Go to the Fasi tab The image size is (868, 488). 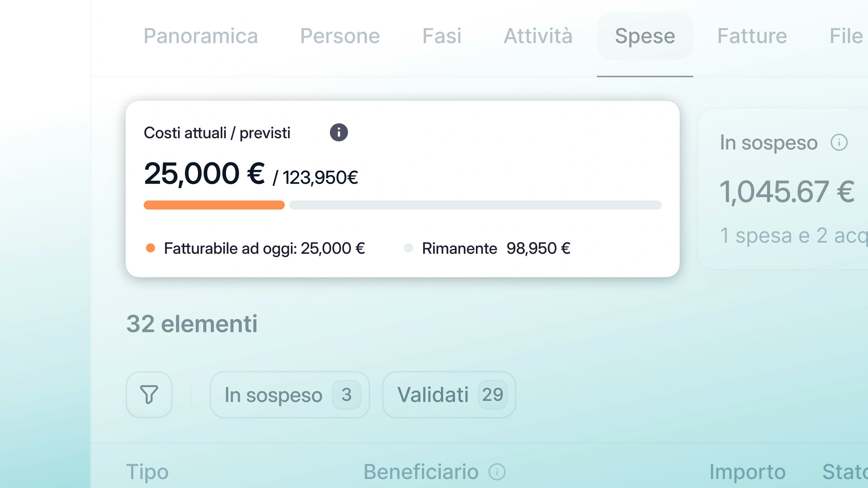coord(442,36)
